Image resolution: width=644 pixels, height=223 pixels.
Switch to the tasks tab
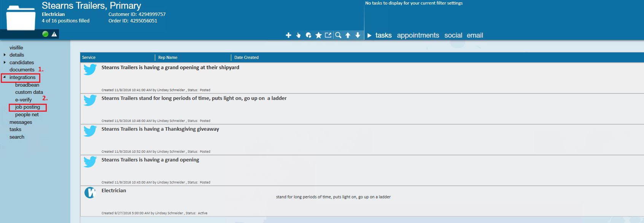383,35
